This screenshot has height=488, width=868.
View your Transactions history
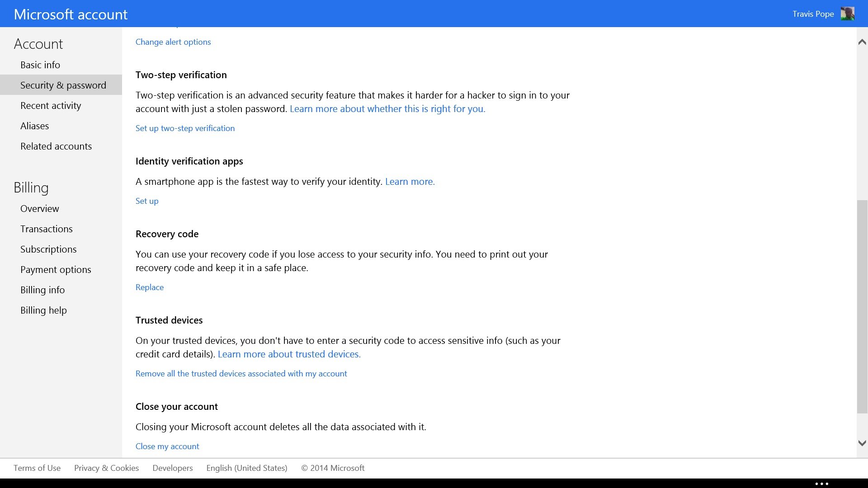[47, 229]
